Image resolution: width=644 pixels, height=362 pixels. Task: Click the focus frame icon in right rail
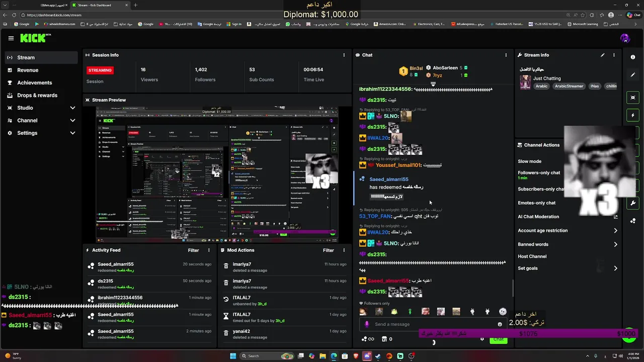633,98
